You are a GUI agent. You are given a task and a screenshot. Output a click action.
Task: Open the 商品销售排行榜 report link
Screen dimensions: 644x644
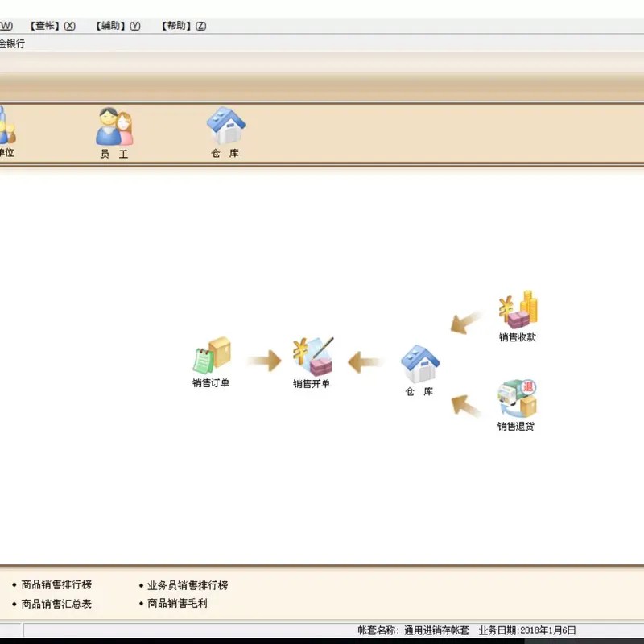pyautogui.click(x=56, y=584)
